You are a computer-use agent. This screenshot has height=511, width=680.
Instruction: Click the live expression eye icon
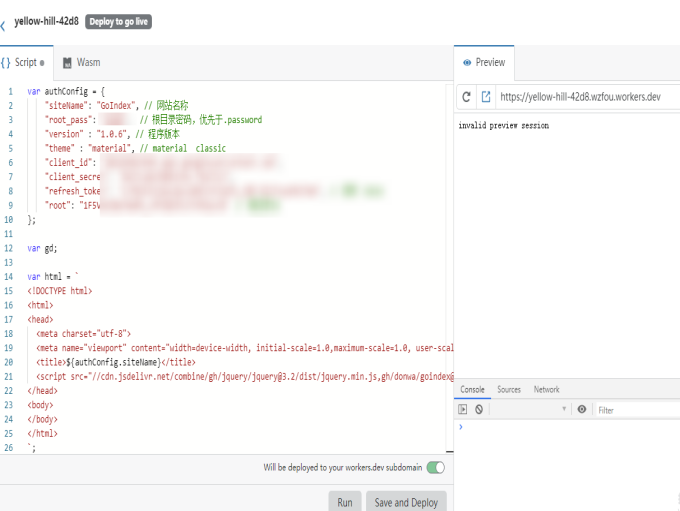pyautogui.click(x=582, y=409)
